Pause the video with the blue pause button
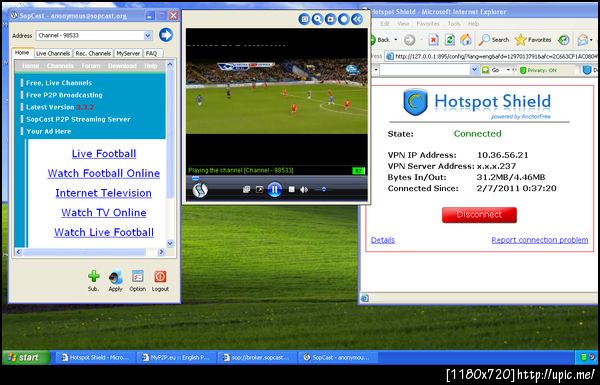The width and height of the screenshot is (600, 385). click(274, 189)
